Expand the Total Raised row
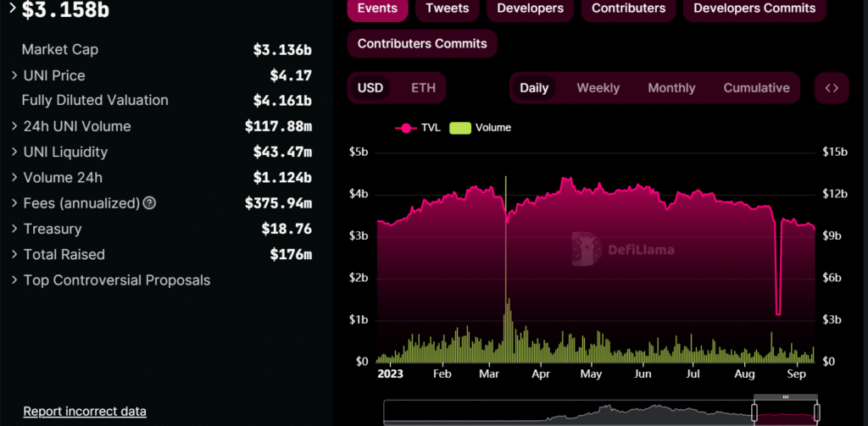The image size is (868, 426). pyautogui.click(x=15, y=255)
